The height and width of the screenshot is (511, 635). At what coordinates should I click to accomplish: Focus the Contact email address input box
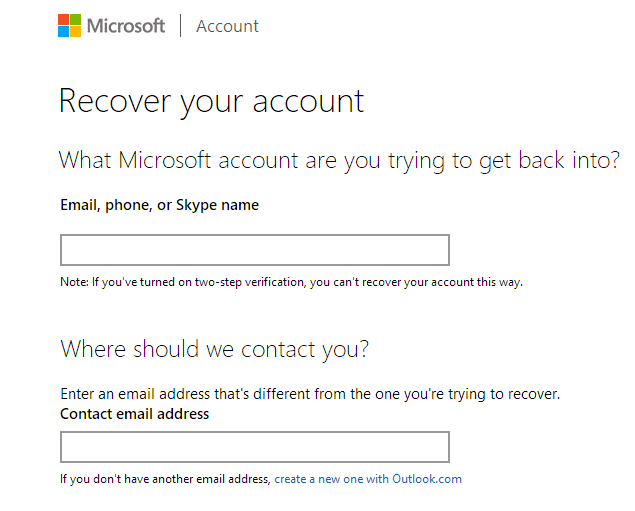click(255, 447)
